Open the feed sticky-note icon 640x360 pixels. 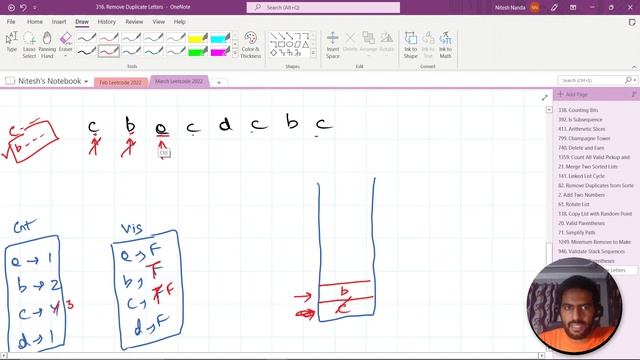[x=632, y=22]
